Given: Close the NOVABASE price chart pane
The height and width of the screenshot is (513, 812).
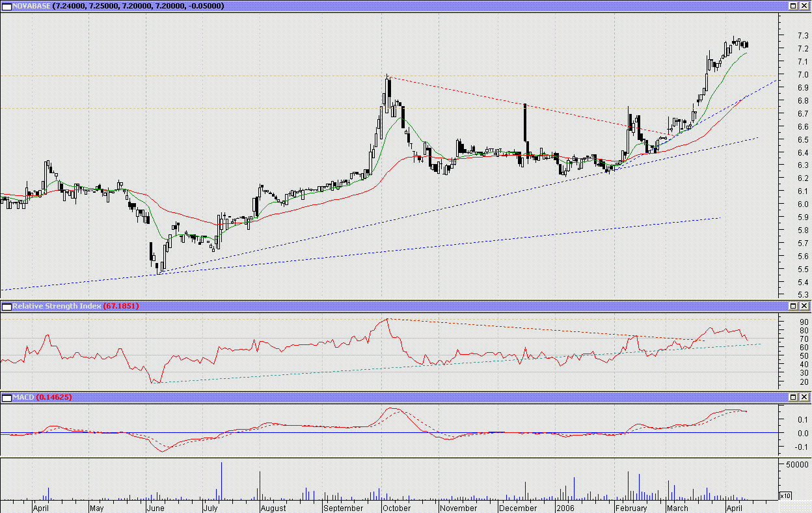Looking at the screenshot, I should coord(805,6).
